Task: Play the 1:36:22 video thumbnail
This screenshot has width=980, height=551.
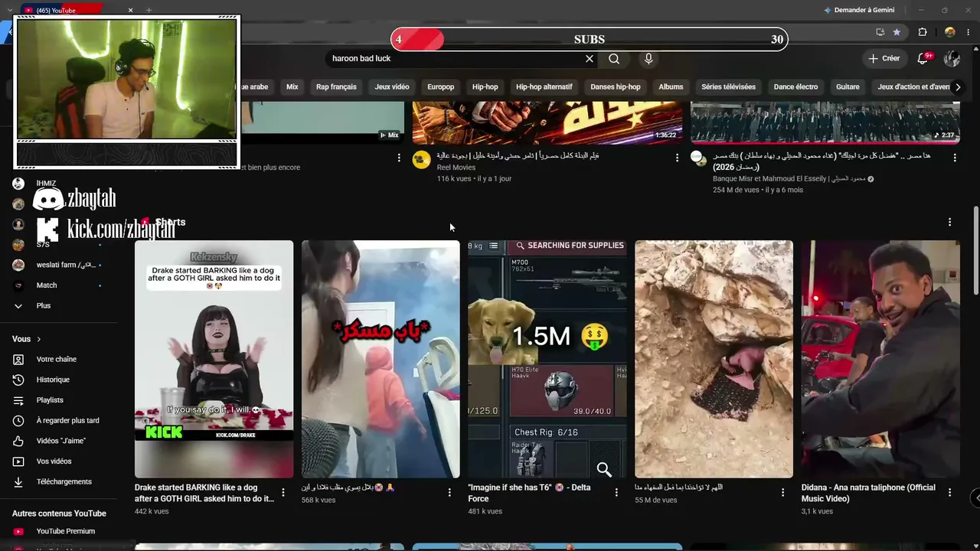Action: pos(547,122)
